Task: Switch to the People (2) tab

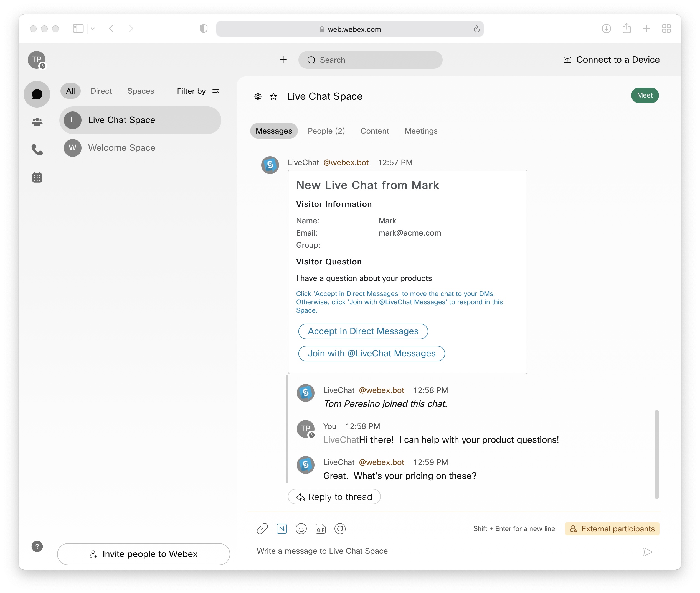Action: [x=326, y=131]
